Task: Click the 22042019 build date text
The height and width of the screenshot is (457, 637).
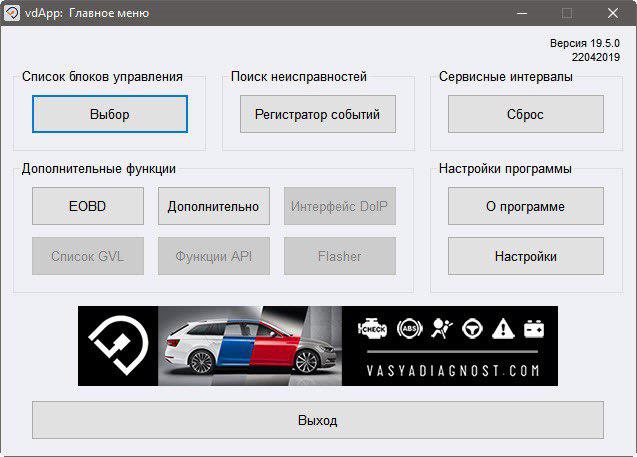Action: click(596, 57)
